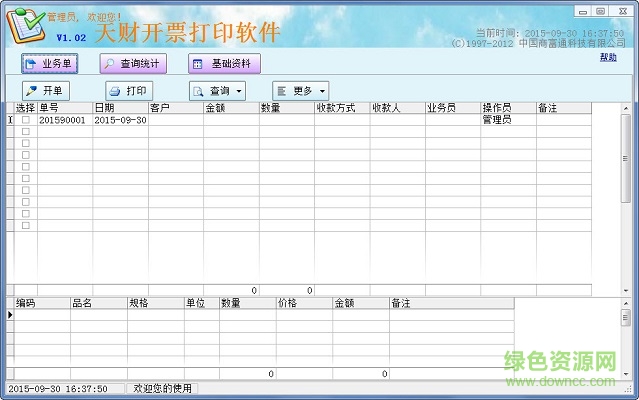Maximize the application window
The height and width of the screenshot is (400, 639).
point(600,11)
